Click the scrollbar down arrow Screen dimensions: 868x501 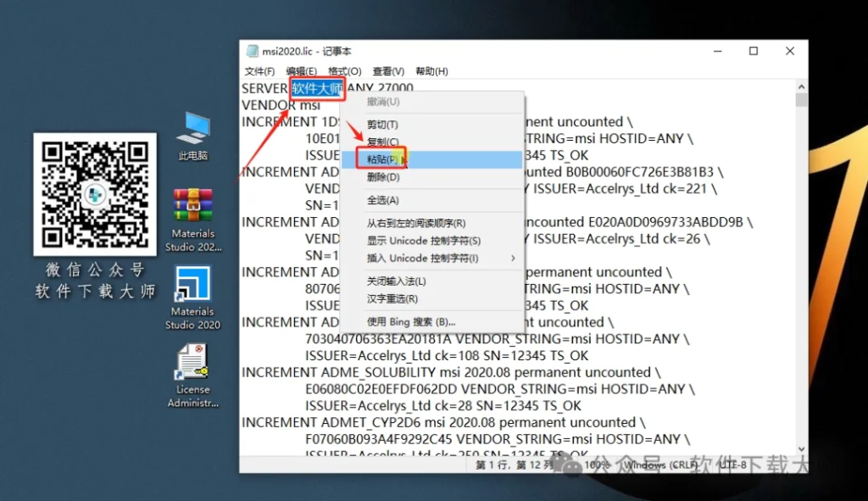tap(801, 449)
